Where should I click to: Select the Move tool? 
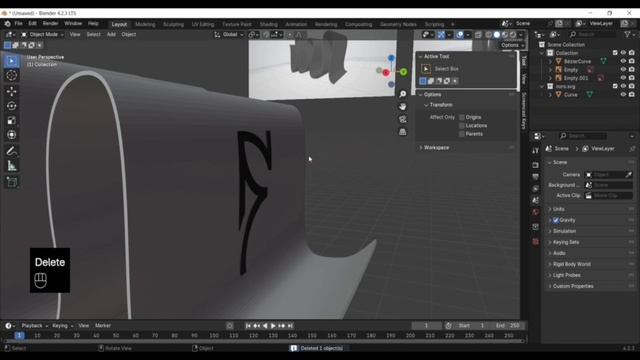point(11,91)
